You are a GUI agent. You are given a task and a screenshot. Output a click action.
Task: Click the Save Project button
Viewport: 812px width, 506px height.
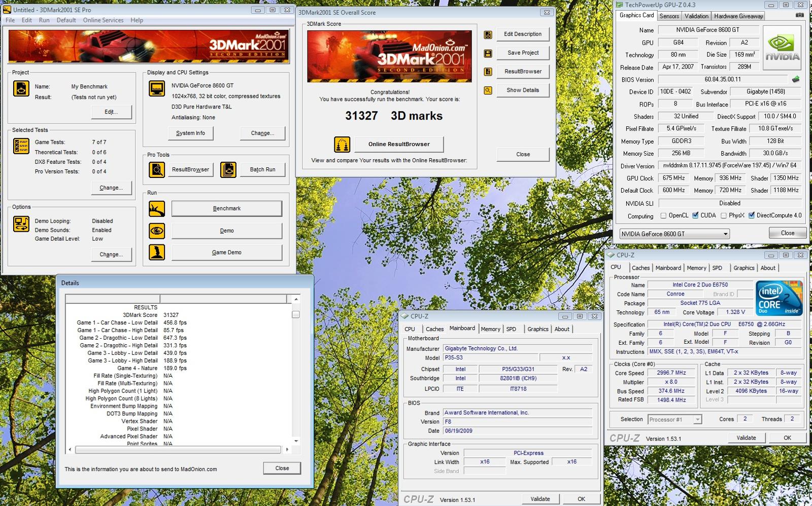click(x=523, y=53)
